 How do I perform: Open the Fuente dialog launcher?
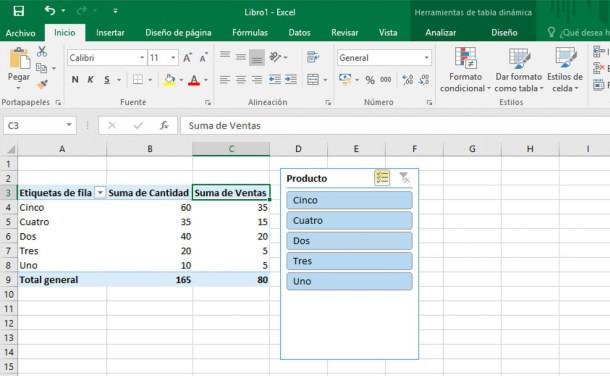click(208, 103)
